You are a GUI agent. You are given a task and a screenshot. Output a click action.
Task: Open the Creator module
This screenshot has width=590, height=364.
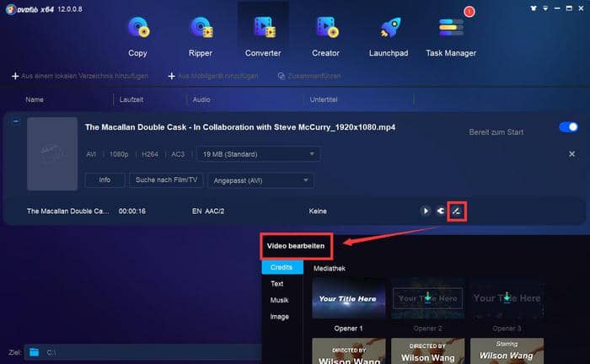326,36
